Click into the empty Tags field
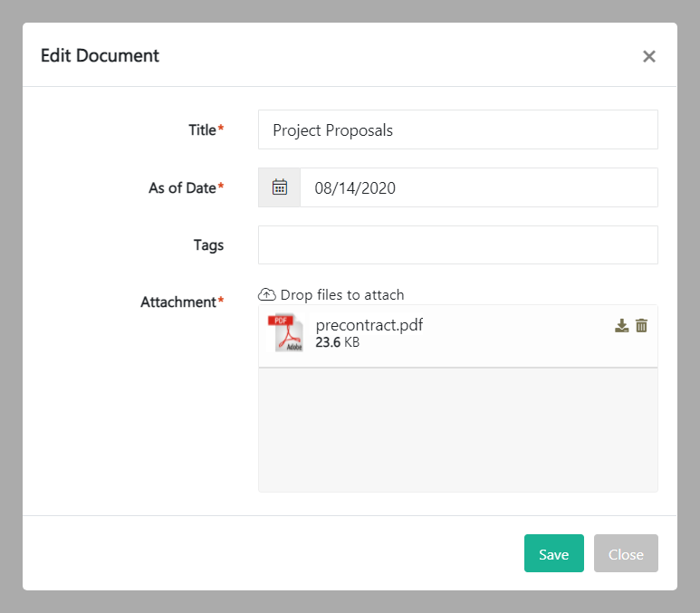The image size is (700, 613). tap(457, 244)
